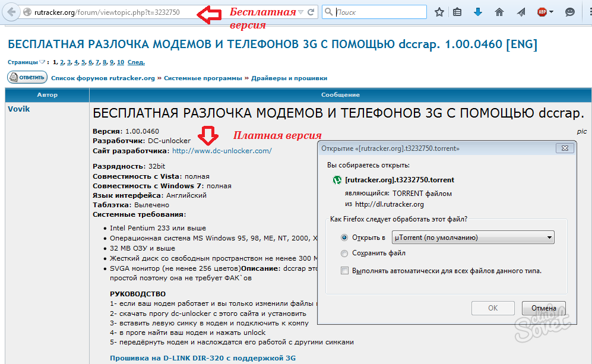
Task: Open the Bookmarks list clipboard icon
Action: click(x=458, y=11)
